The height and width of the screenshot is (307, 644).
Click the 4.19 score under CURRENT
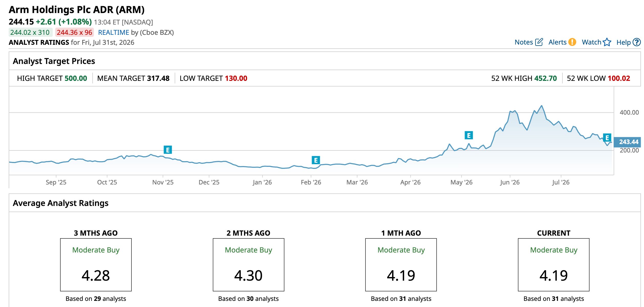(554, 276)
